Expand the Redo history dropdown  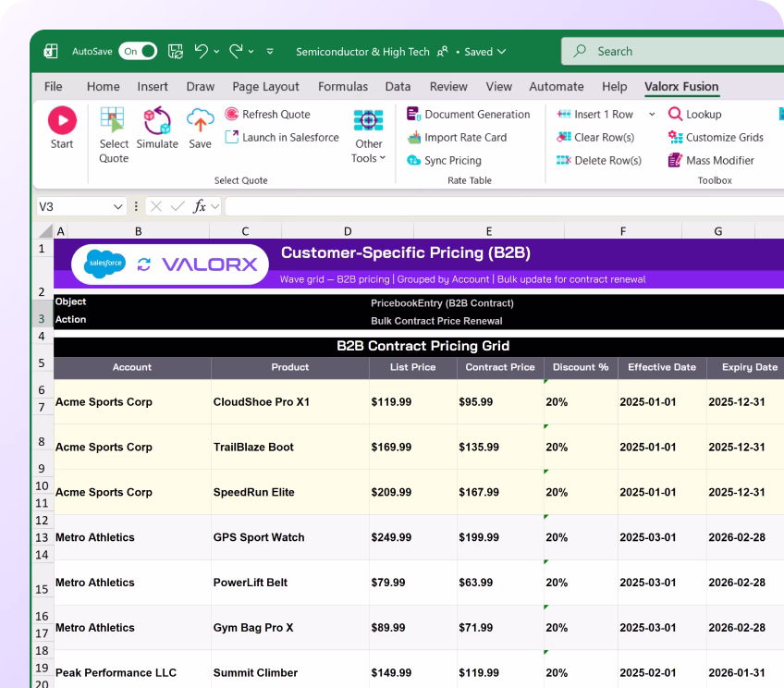(x=251, y=52)
